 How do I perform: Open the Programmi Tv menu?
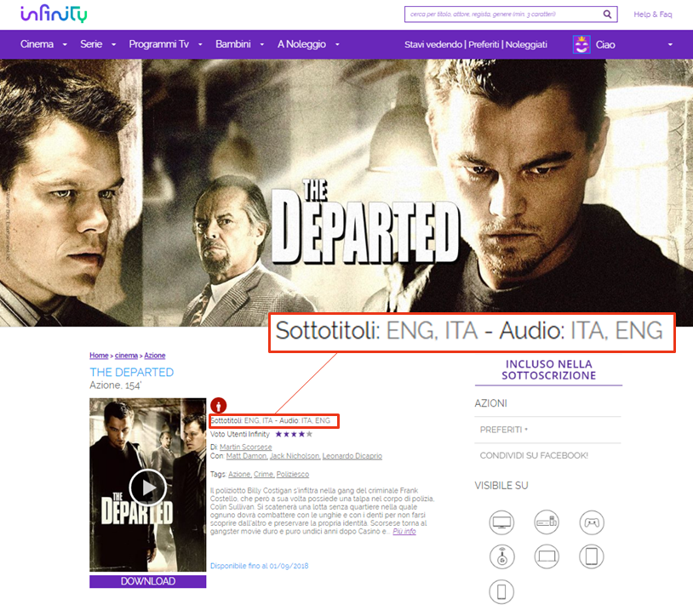tap(158, 44)
